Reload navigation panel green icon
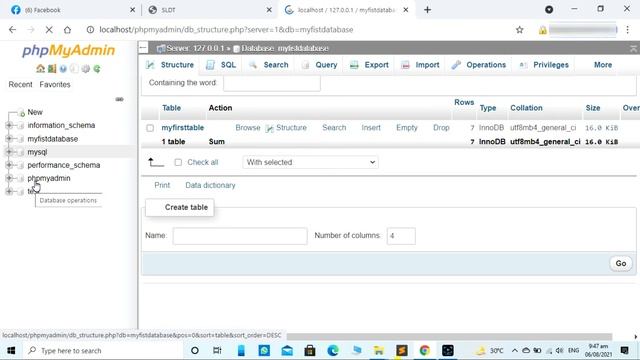This screenshot has width=640, height=360. [x=97, y=69]
